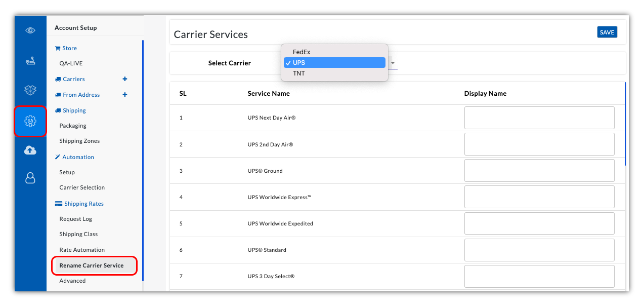Click the Select Carrier dropdown arrow
Screen dimensions: 644x305
(393, 63)
